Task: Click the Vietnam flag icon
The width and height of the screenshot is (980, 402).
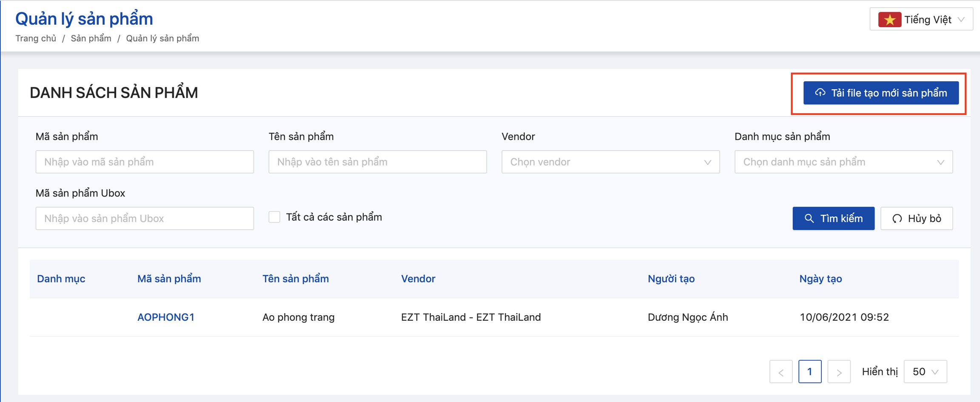Action: click(889, 20)
